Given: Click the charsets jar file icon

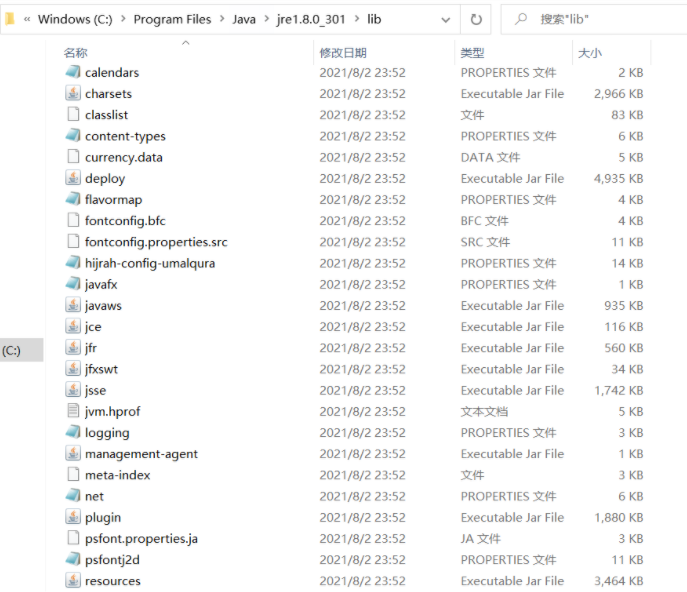Looking at the screenshot, I should 73,93.
